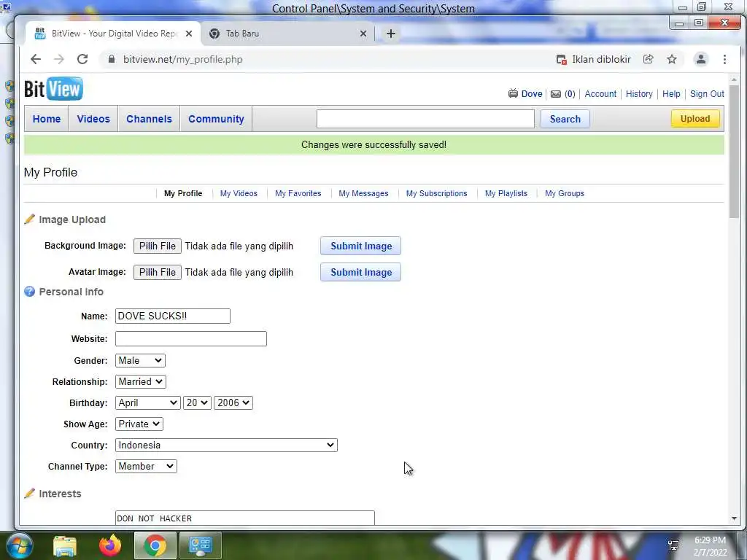Image resolution: width=747 pixels, height=560 pixels.
Task: Click the yellow Upload button
Action: 695,119
